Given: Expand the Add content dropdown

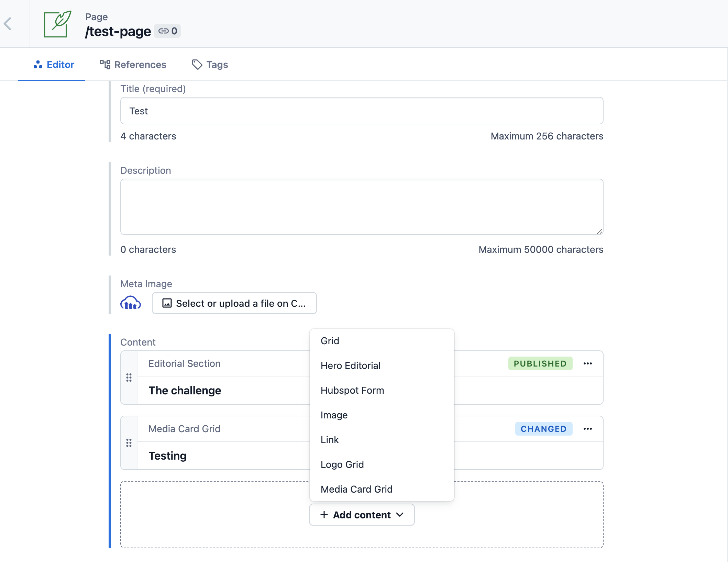Looking at the screenshot, I should pos(362,515).
